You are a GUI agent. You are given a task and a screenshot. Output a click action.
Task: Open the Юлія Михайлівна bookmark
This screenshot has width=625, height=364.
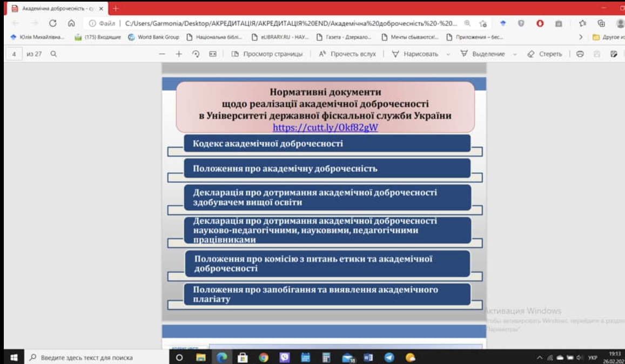coord(37,37)
